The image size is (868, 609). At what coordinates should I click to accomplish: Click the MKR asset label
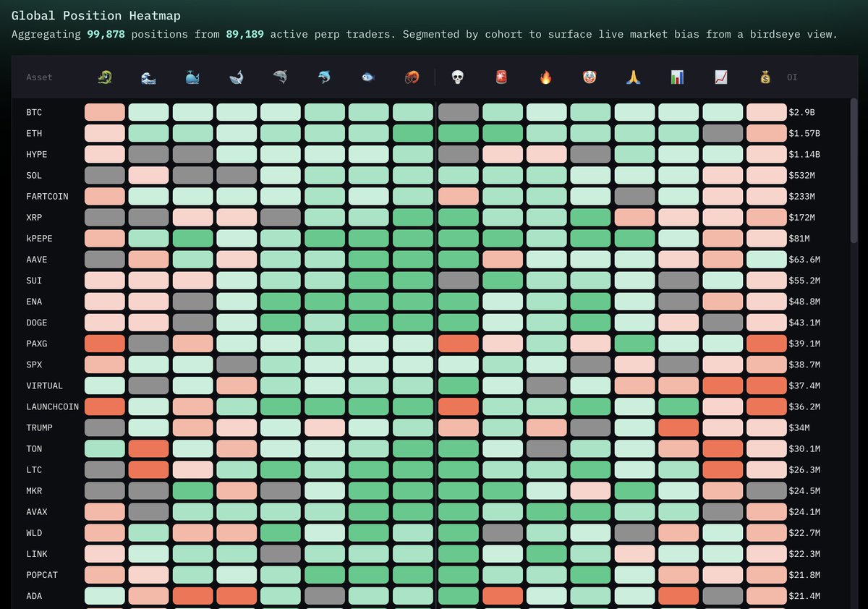(34, 490)
